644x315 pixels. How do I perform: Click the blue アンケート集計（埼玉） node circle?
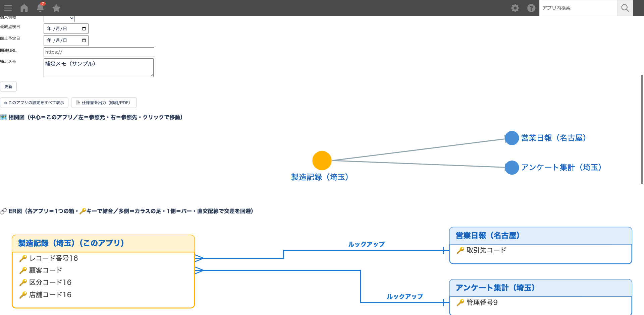pos(512,168)
